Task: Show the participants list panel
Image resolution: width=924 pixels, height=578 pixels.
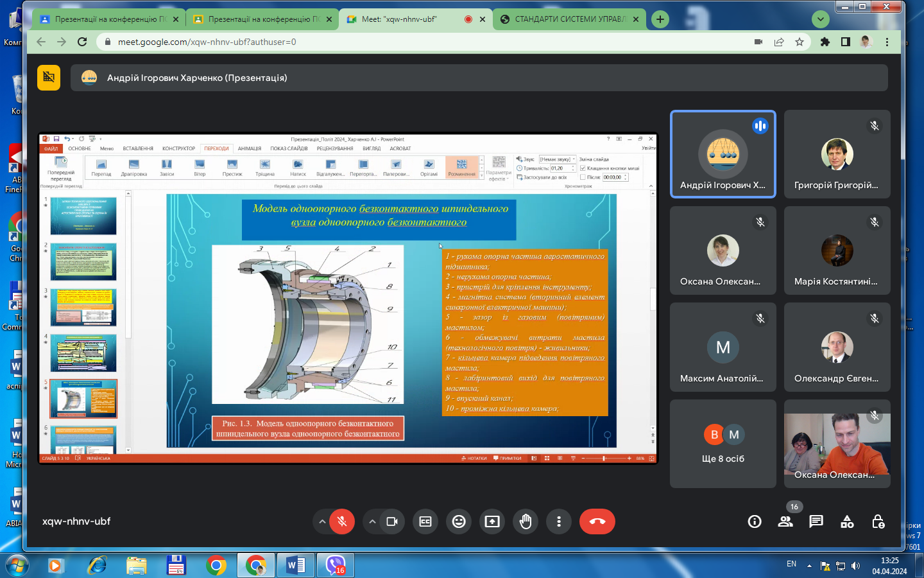Action: point(785,521)
